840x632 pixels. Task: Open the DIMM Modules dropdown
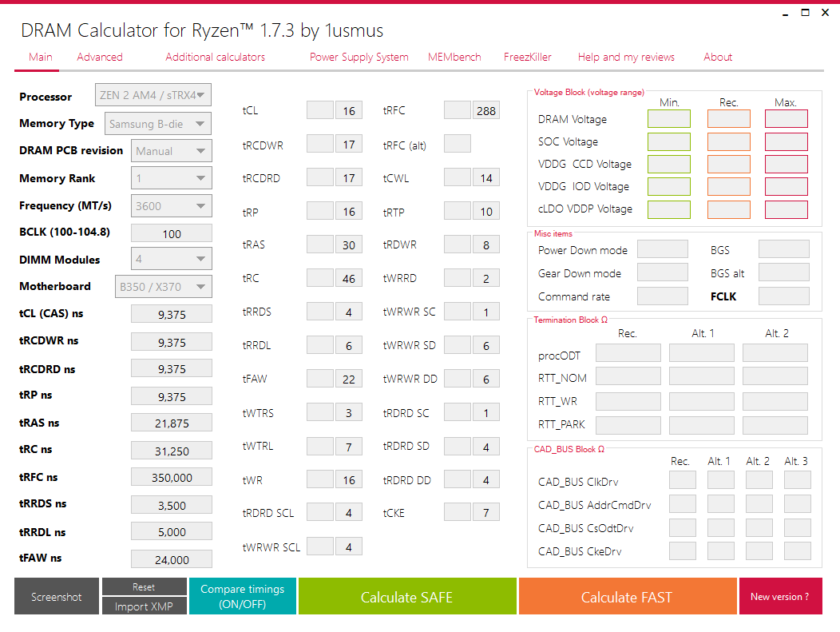click(172, 259)
